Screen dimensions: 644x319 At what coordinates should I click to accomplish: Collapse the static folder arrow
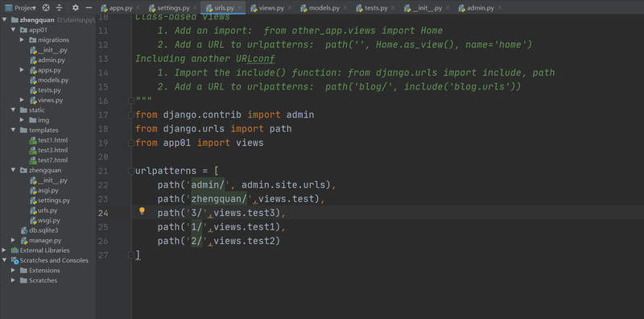[14, 110]
